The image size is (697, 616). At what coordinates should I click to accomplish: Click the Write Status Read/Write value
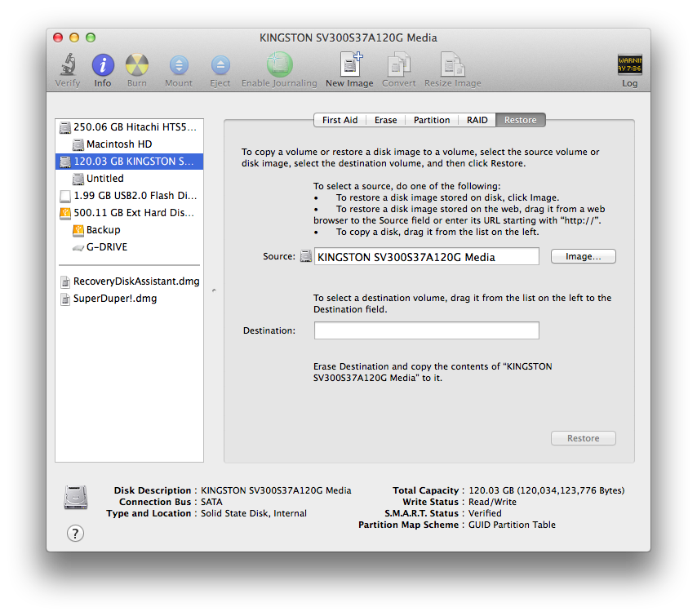tap(492, 502)
